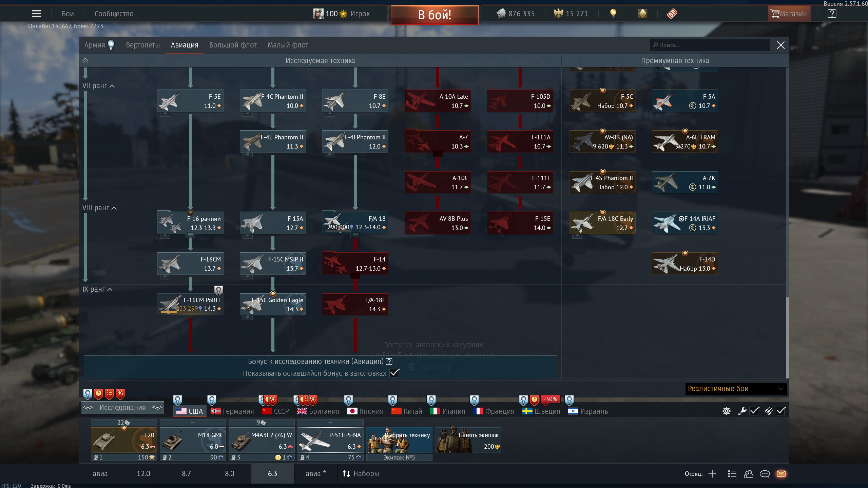Add squad member with plus icon
This screenshot has height=488, width=868.
tap(712, 474)
